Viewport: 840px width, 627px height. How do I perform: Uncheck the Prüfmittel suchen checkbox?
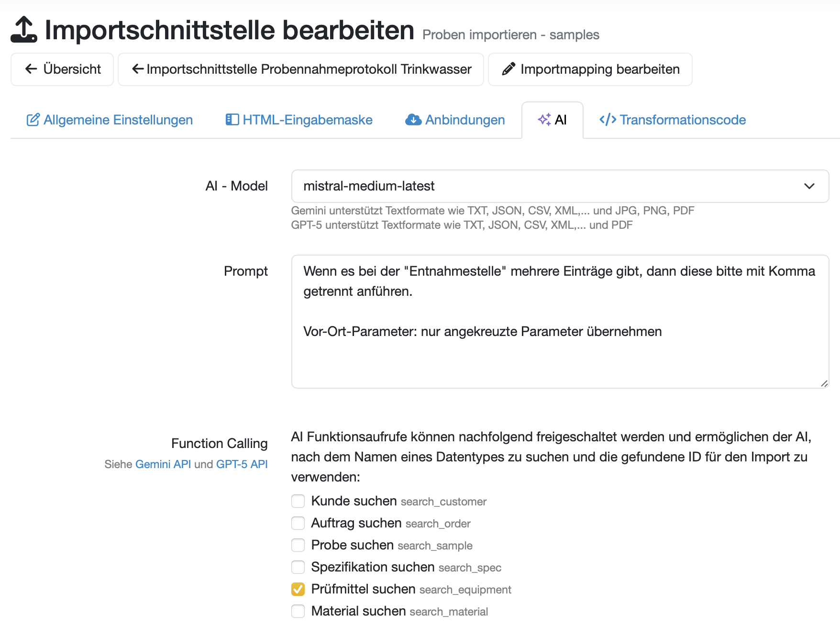[x=298, y=589]
